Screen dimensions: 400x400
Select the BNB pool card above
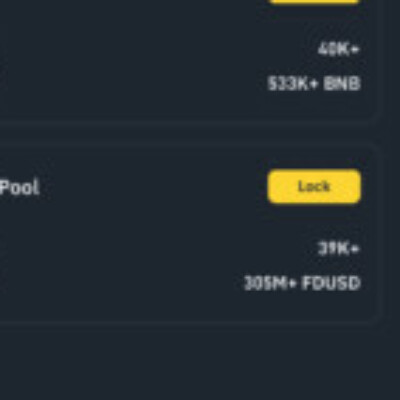click(x=190, y=60)
